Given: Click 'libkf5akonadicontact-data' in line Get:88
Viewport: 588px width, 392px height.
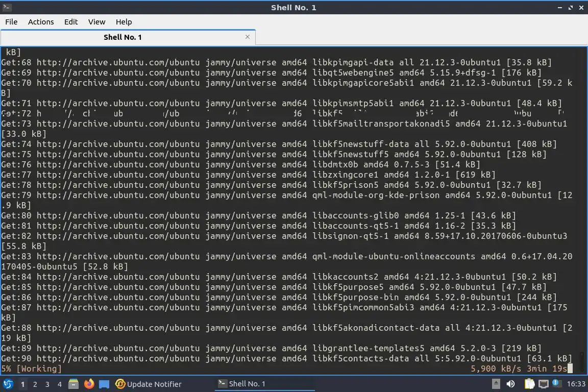Looking at the screenshot, I should pyautogui.click(x=376, y=328).
